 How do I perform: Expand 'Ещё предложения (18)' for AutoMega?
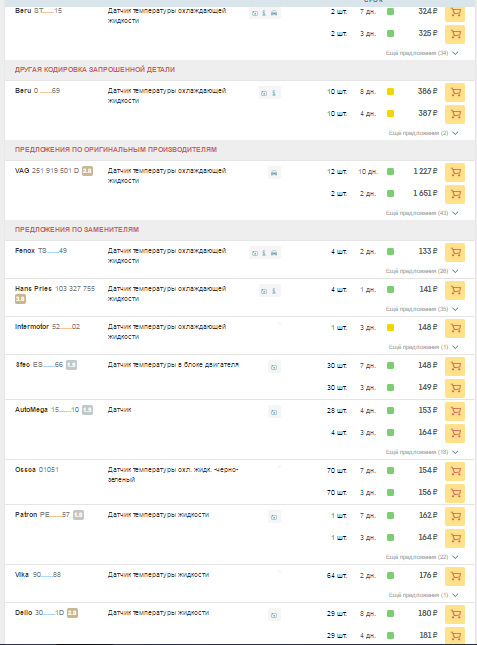[421, 452]
